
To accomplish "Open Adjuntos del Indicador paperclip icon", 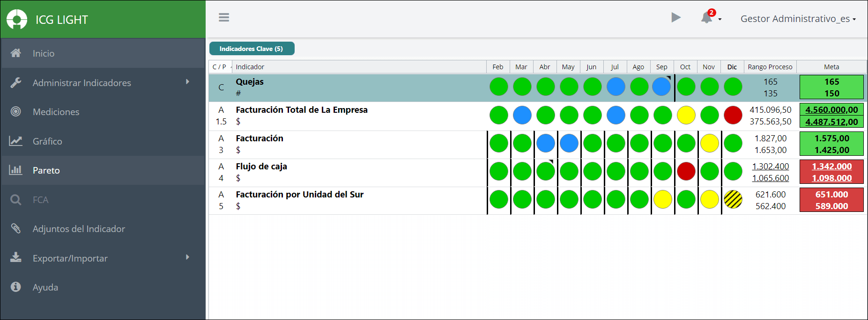I will click(x=16, y=228).
